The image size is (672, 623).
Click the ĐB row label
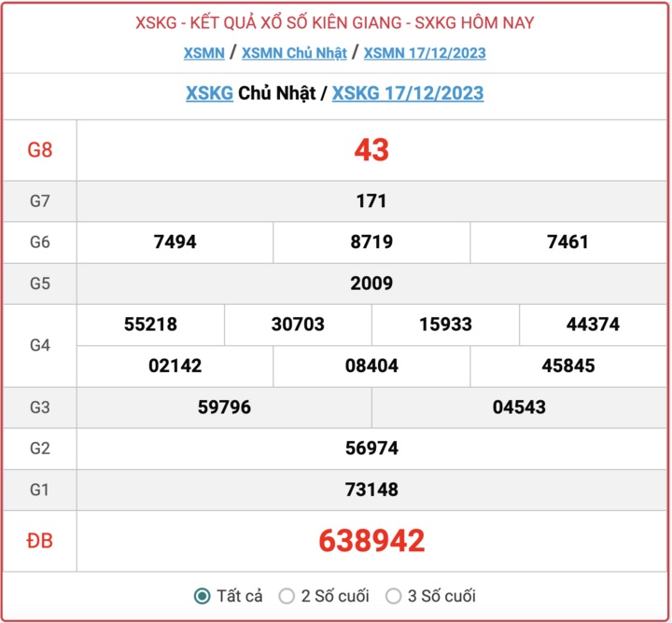pos(40,541)
